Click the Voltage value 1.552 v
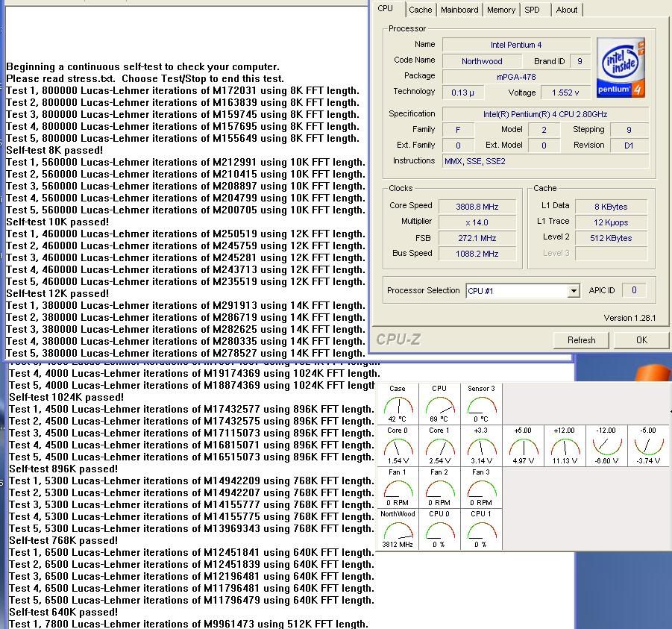 (x=565, y=93)
